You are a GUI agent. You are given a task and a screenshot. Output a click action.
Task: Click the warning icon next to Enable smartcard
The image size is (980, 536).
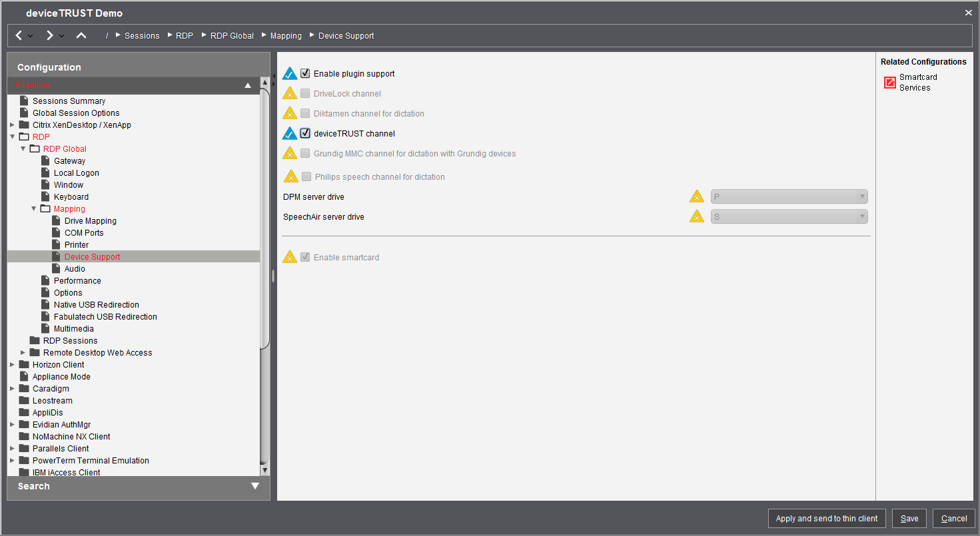tap(289, 256)
